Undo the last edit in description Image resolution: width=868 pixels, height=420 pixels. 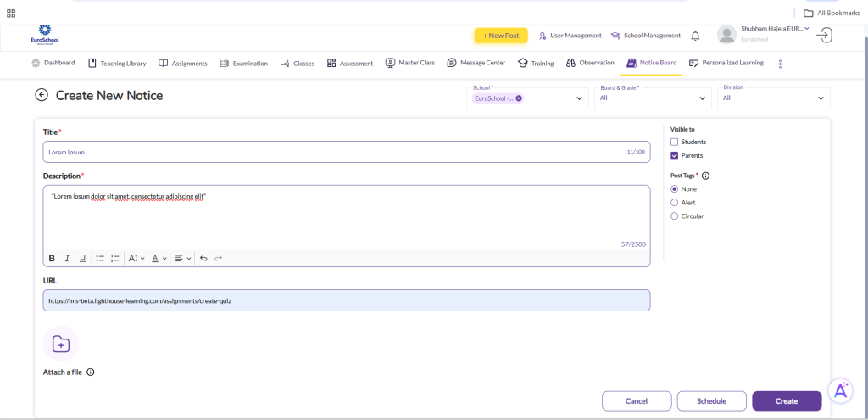203,258
